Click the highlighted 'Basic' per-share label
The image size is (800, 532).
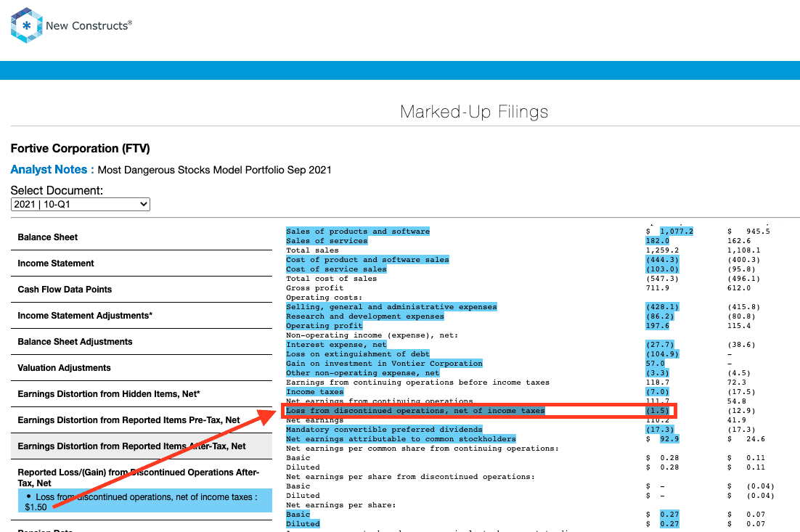pyautogui.click(x=298, y=515)
